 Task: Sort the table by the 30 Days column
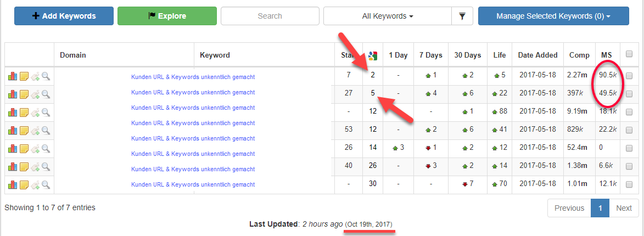tap(467, 55)
